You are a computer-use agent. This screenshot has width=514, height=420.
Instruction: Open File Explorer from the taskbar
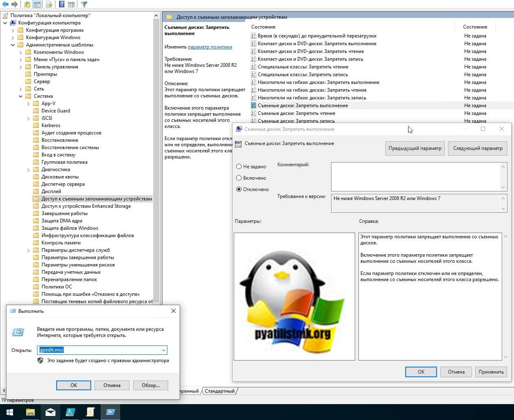pos(31,412)
